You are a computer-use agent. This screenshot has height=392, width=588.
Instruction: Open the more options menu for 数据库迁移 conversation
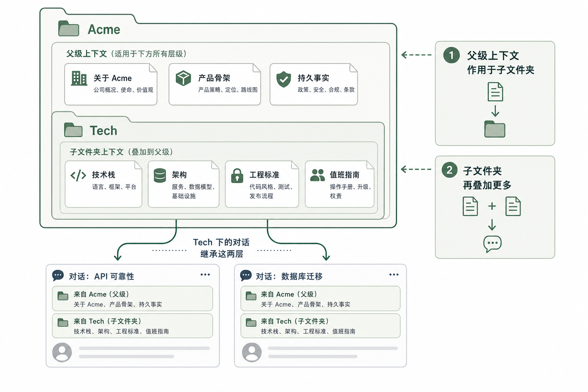(x=394, y=274)
